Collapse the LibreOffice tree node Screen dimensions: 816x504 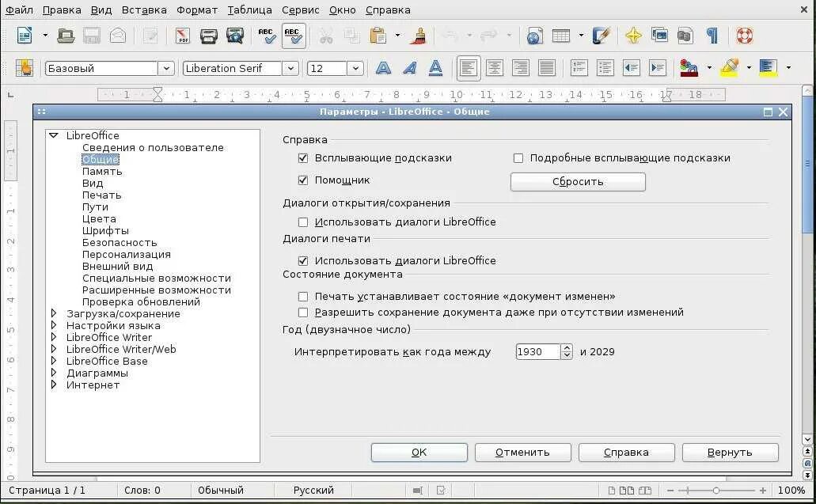click(54, 135)
